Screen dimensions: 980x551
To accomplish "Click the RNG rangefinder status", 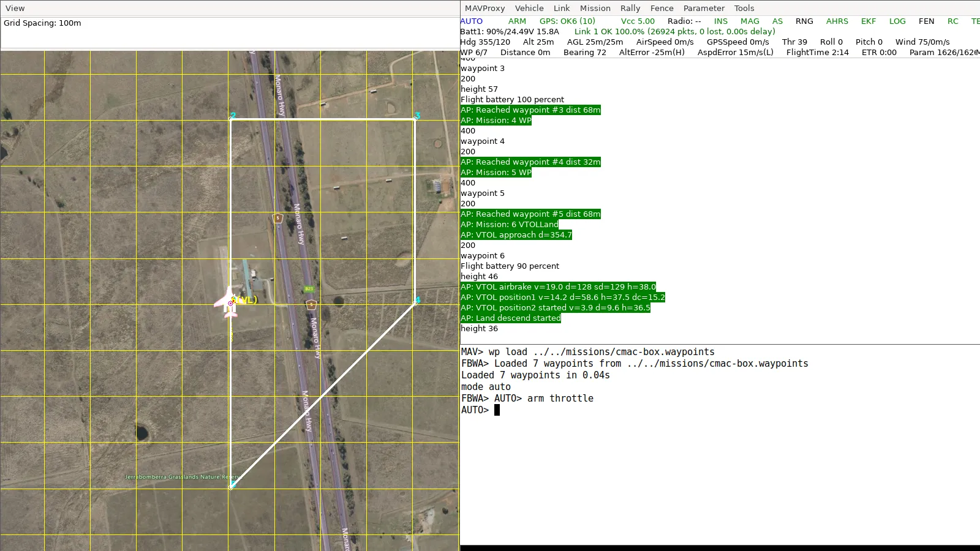I will point(804,21).
